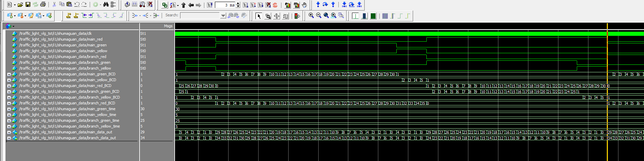Screen dimensions: 644x161
Task: Click the Step Out up arrow icon
Action: click(333, 4)
